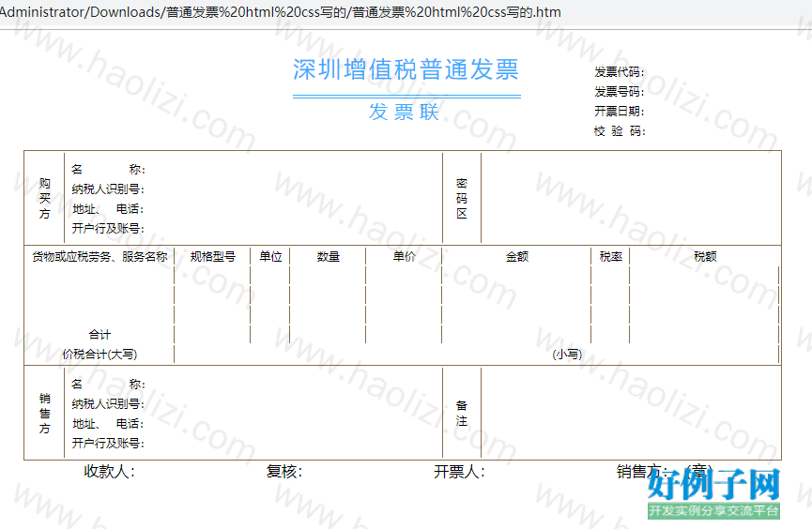Click the 销售方 vertical label

pos(44,413)
